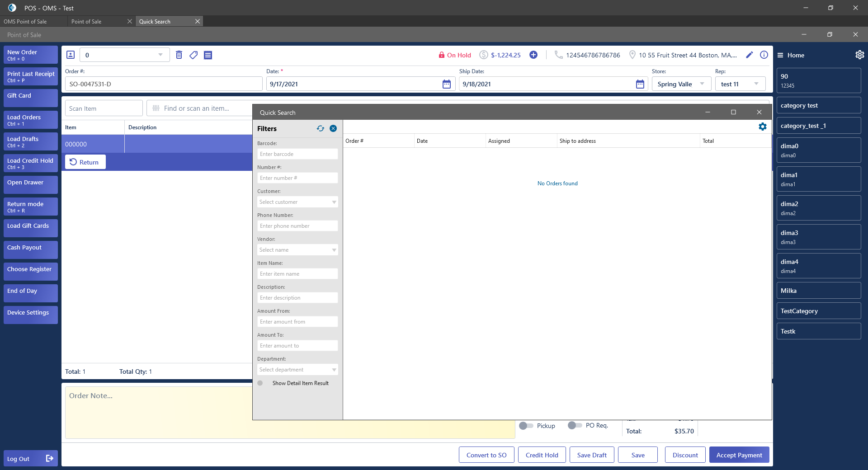
Task: Click the Accept Payment button
Action: click(739, 455)
